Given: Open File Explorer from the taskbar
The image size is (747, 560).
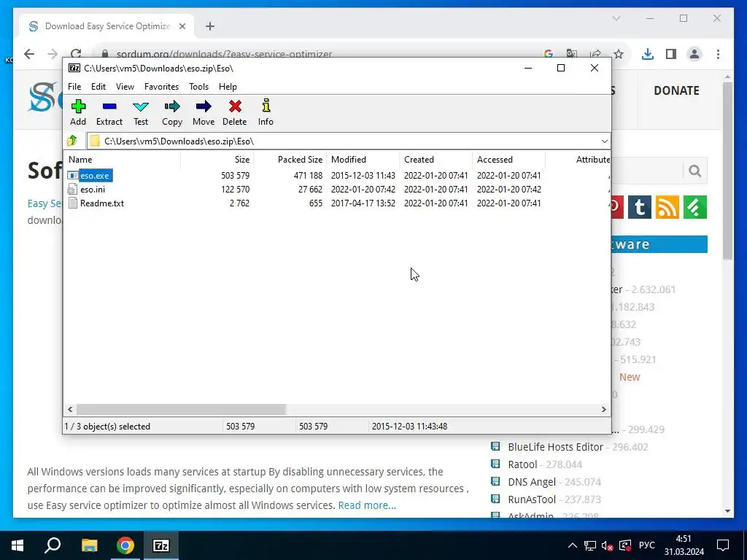Looking at the screenshot, I should (89, 545).
